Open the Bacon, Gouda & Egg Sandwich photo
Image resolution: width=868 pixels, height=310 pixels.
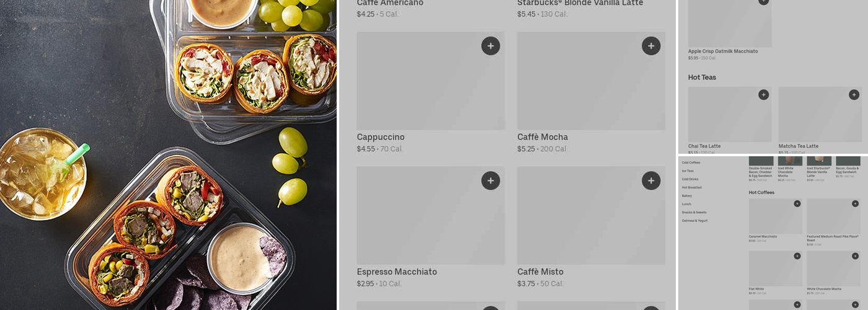pos(848,161)
